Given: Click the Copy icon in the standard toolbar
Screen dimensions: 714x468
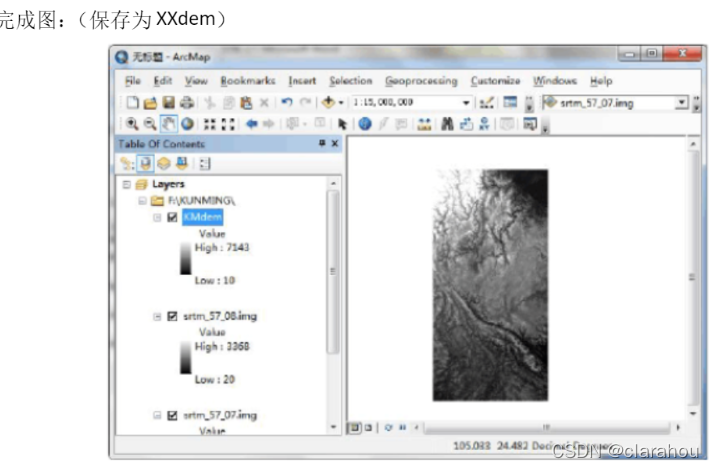Looking at the screenshot, I should tap(228, 103).
